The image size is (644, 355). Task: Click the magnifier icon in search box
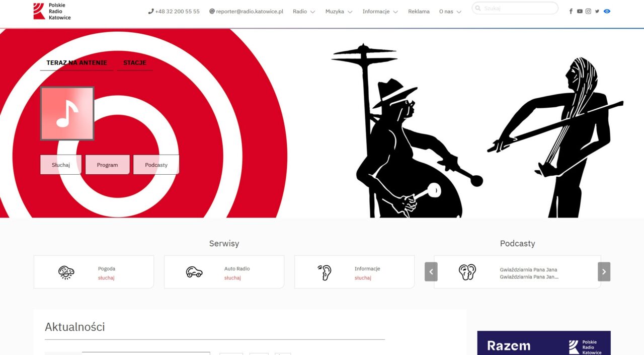pos(478,9)
